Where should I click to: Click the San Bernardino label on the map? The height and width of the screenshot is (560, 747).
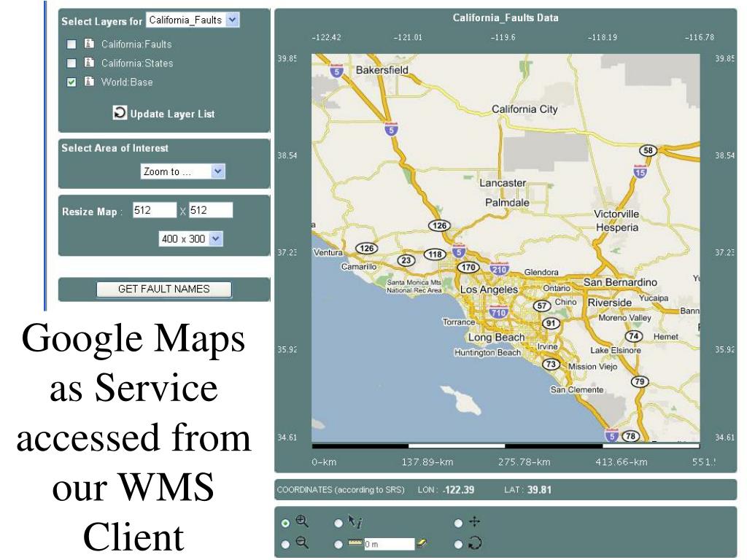pyautogui.click(x=620, y=282)
